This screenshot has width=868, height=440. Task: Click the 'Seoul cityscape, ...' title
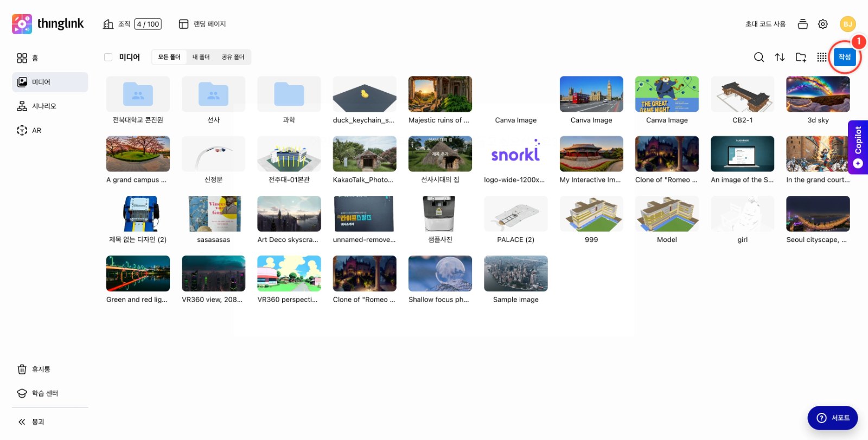pos(816,240)
